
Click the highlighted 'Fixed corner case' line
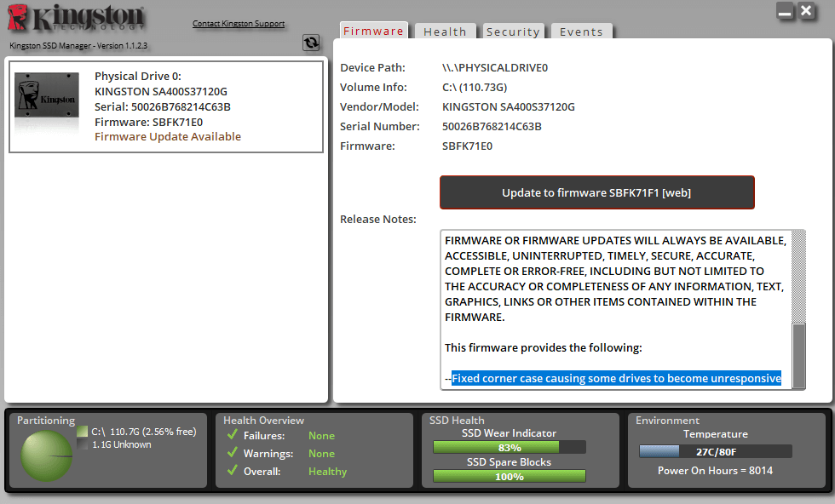point(616,378)
